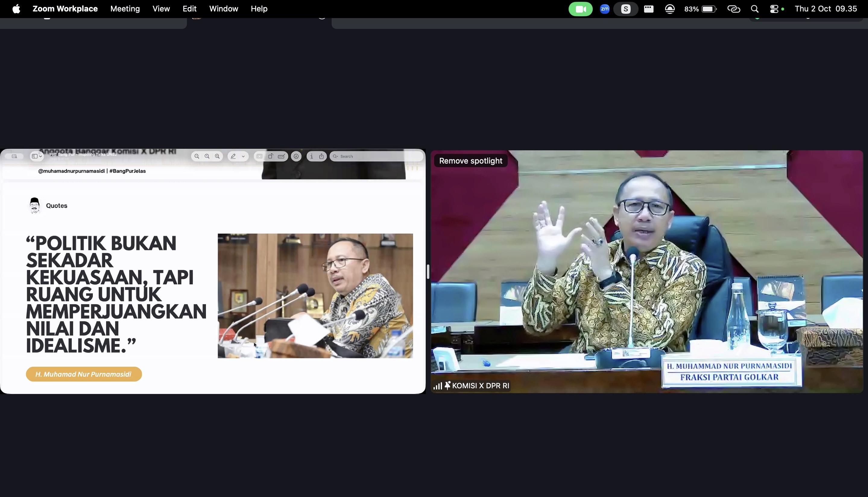Toggle the sidebar panel in the preview toolbar
This screenshot has width=868, height=497.
(34, 156)
